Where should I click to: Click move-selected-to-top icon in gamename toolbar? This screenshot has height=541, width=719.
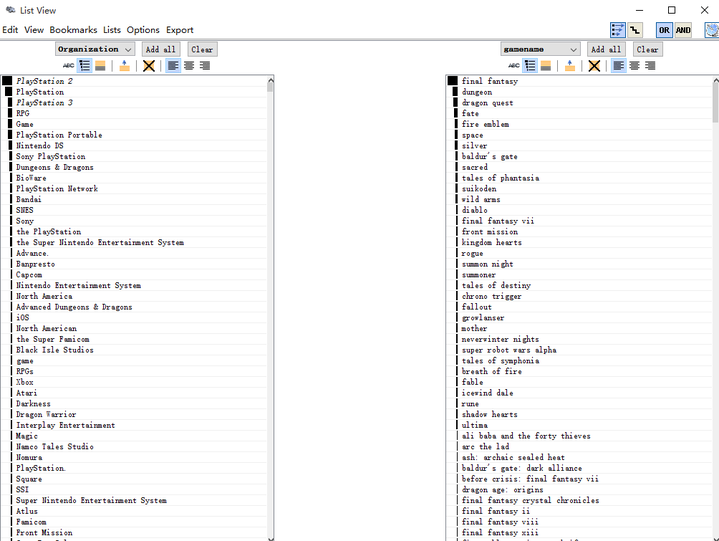coord(570,66)
